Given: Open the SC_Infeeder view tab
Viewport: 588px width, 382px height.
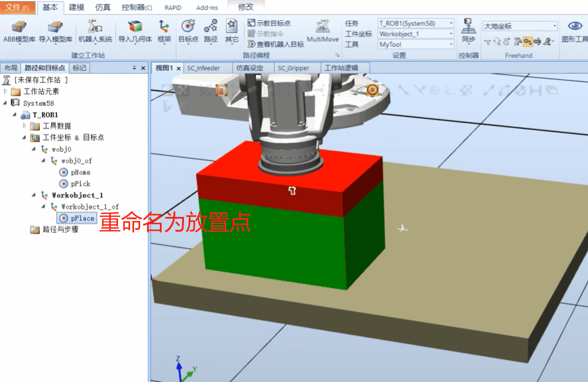Looking at the screenshot, I should [208, 68].
